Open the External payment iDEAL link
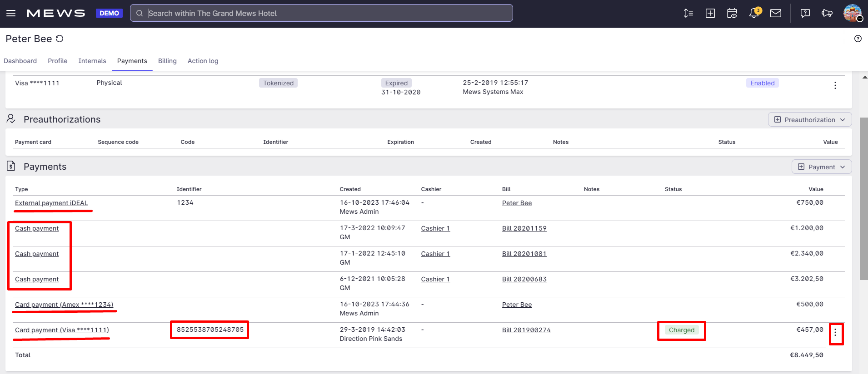 coord(51,203)
